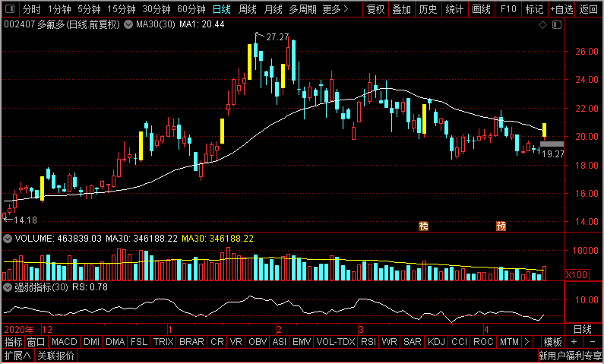Switch indicator to KDJ
The width and height of the screenshot is (604, 364).
[x=437, y=342]
